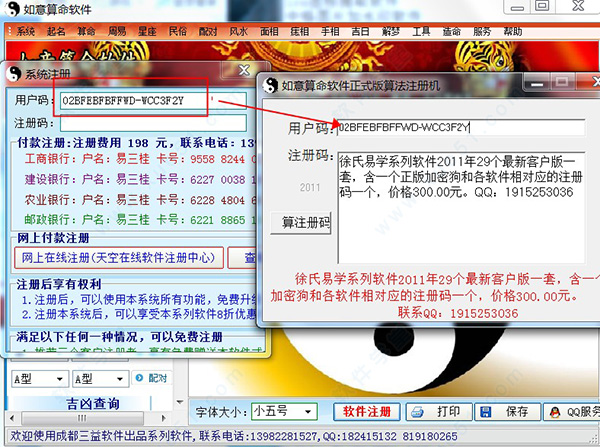Minimize the main 如意算命软件 window
The width and height of the screenshot is (600, 447).
click(517, 7)
